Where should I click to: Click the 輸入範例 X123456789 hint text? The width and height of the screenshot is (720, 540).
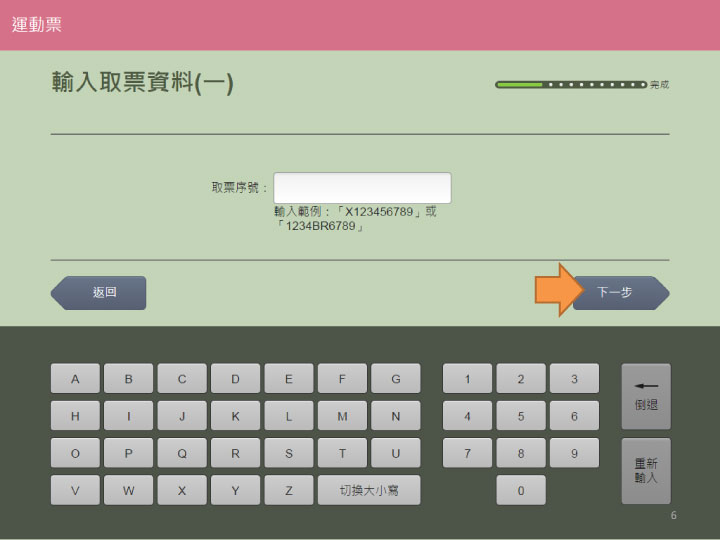click(355, 219)
